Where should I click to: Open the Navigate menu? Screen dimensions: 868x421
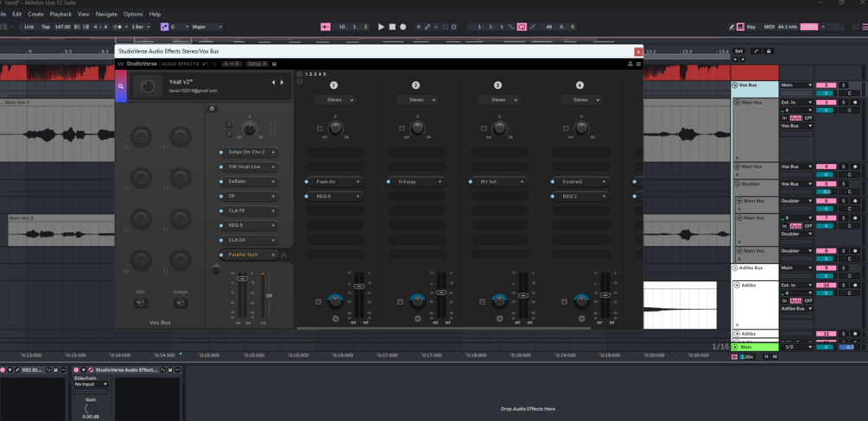[x=106, y=14]
